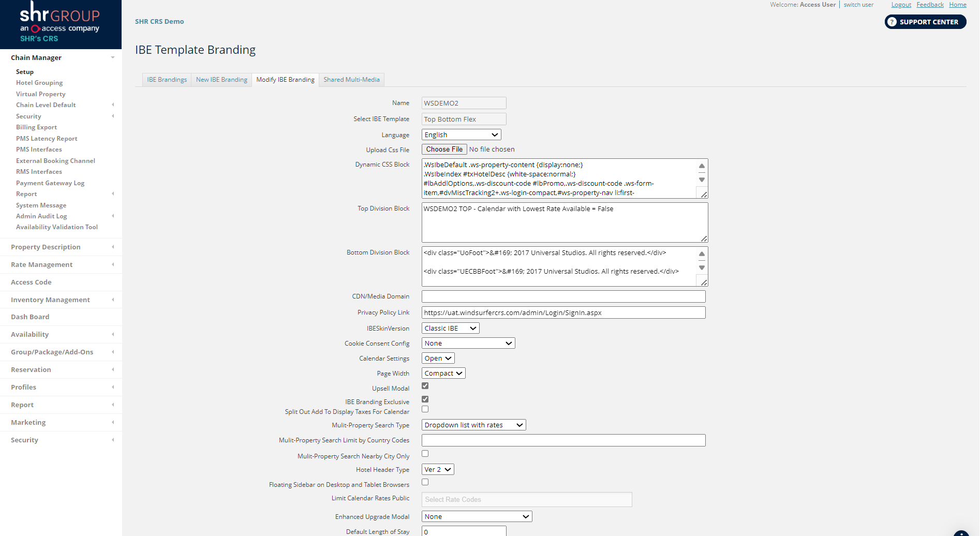Collapse the Chain Manager section
This screenshot has height=536, width=980.
[x=61, y=57]
